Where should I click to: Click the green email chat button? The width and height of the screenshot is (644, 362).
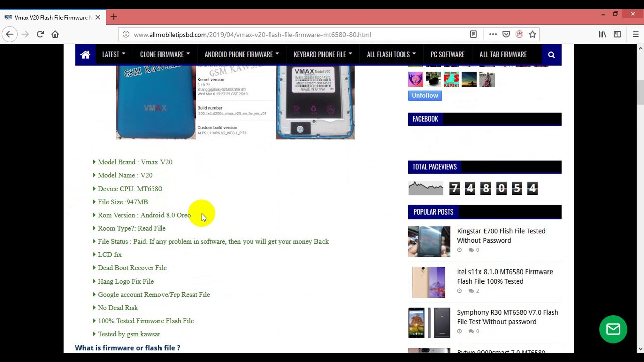coord(613,329)
